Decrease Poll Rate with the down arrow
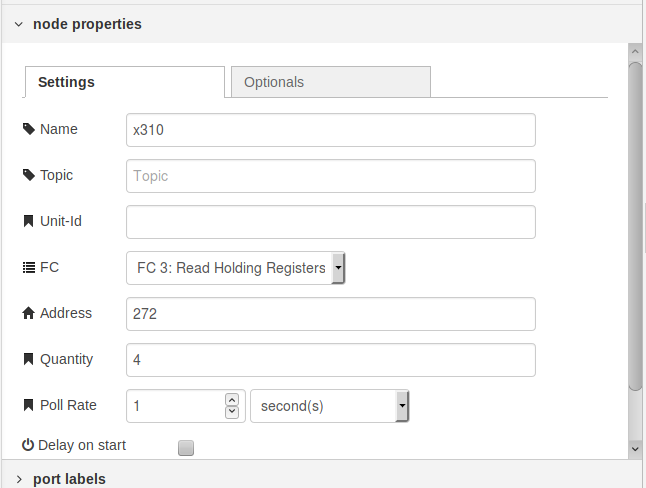646x488 pixels. (x=232, y=412)
